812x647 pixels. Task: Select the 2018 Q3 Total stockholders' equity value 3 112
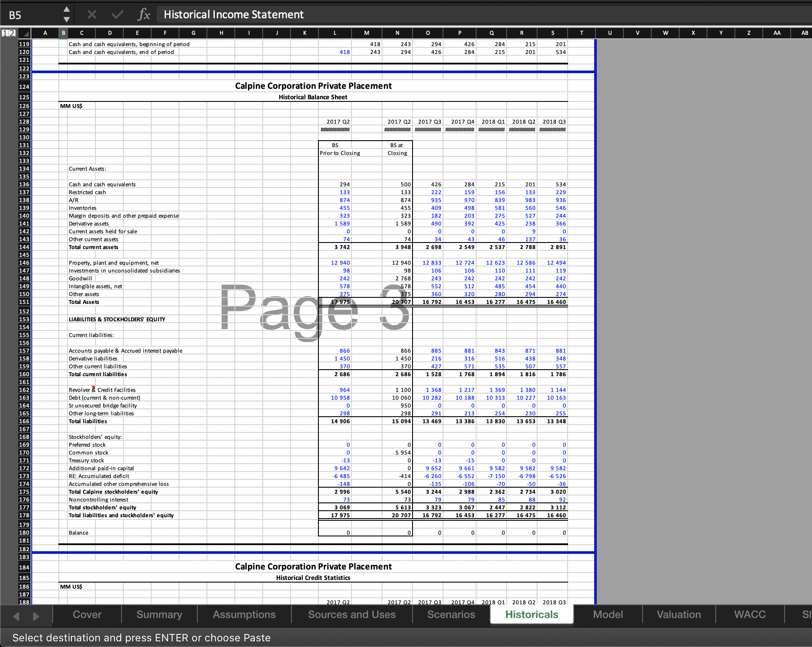tap(553, 508)
